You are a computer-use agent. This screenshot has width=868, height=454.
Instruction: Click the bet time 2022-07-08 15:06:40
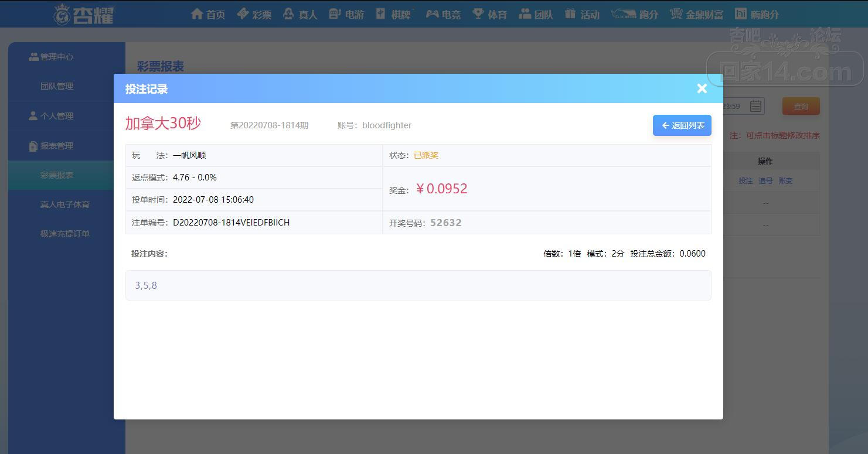(213, 200)
